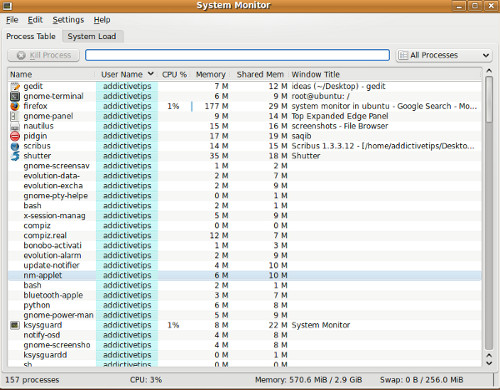Click the pidgin process icon
The image size is (500, 390).
tap(15, 136)
